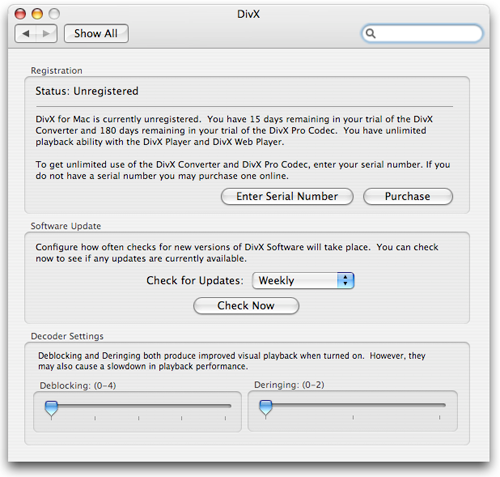
Task: Click the 'Decoder Settings' section label
Action: click(67, 336)
